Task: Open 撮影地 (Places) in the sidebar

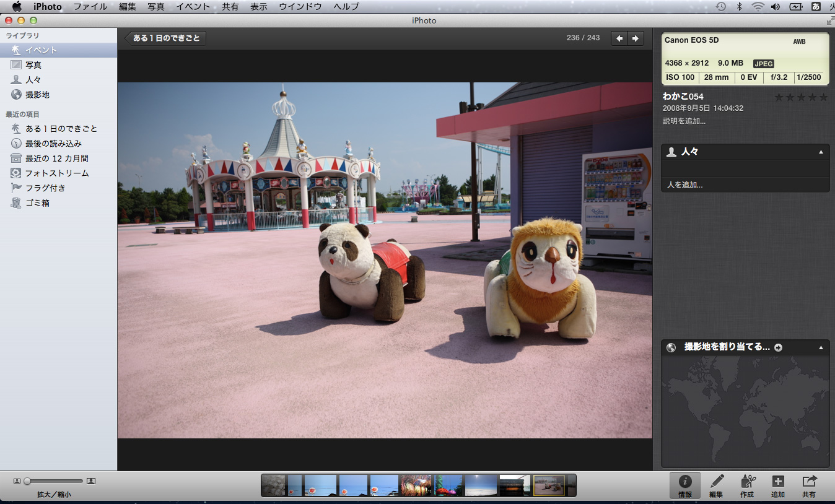Action: click(37, 95)
